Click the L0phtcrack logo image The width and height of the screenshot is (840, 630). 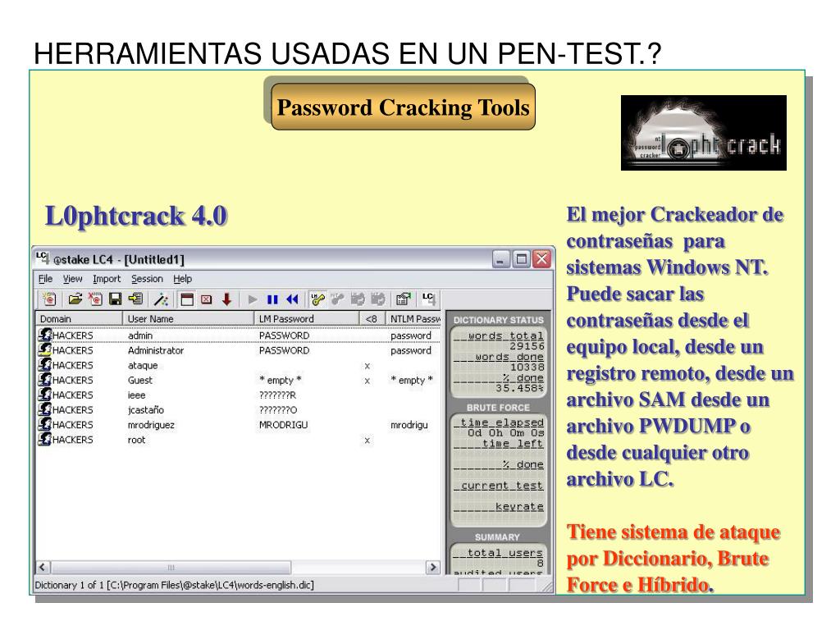tap(703, 133)
